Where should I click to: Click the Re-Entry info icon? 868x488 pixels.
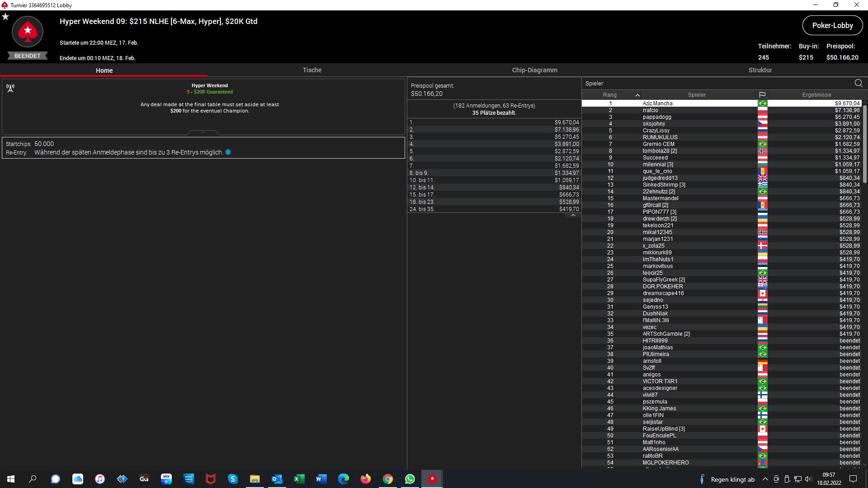coord(228,152)
